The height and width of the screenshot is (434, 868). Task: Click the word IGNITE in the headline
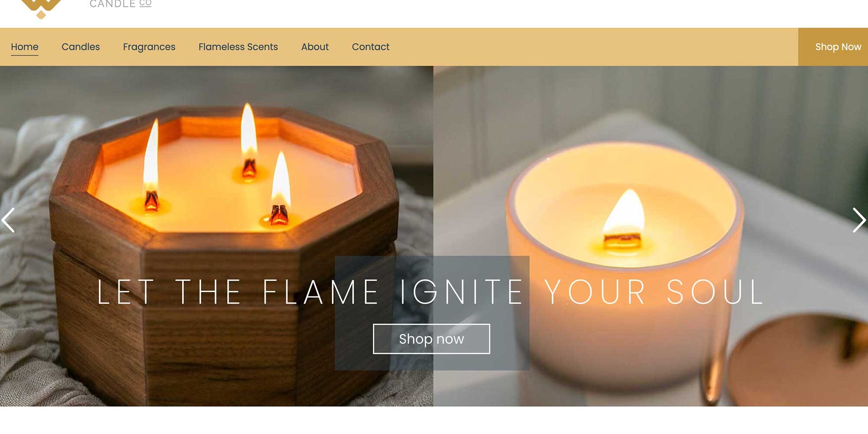pyautogui.click(x=461, y=292)
